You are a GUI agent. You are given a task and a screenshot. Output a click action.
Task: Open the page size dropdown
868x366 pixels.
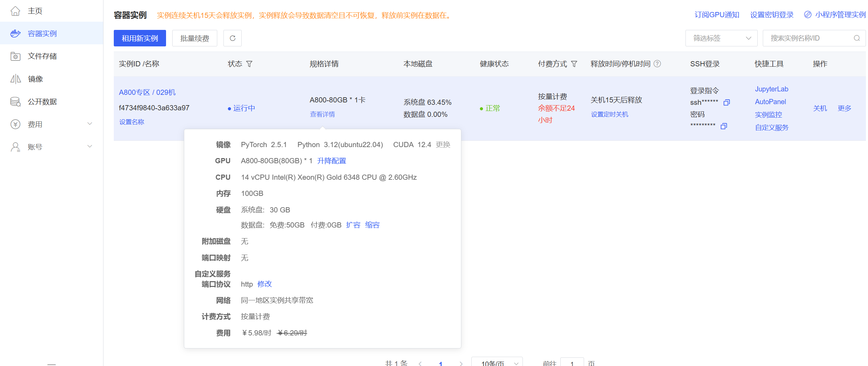tap(497, 363)
